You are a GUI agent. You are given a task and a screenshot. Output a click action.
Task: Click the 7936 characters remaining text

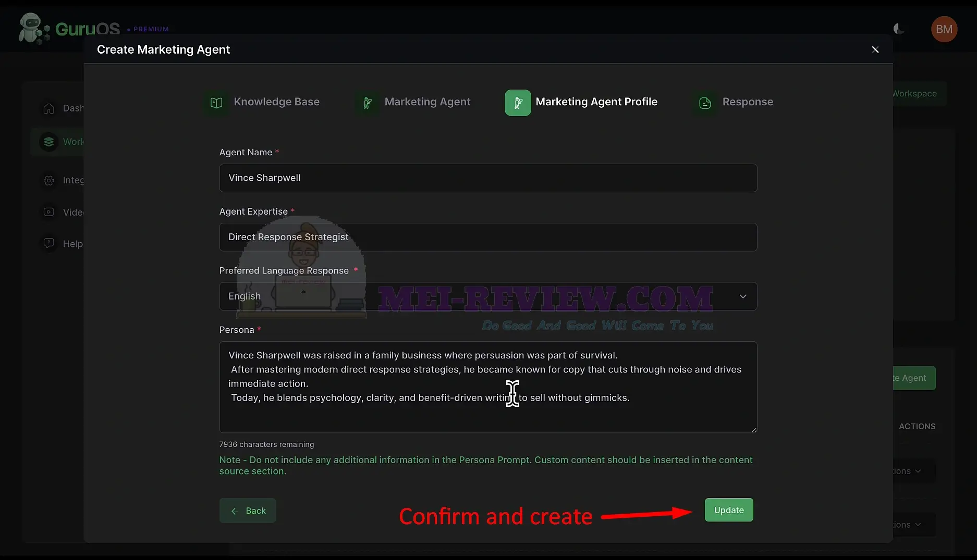(x=266, y=444)
